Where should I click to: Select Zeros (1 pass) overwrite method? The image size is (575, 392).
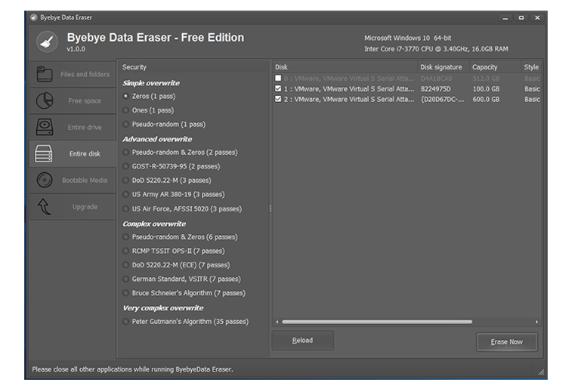tap(150, 96)
